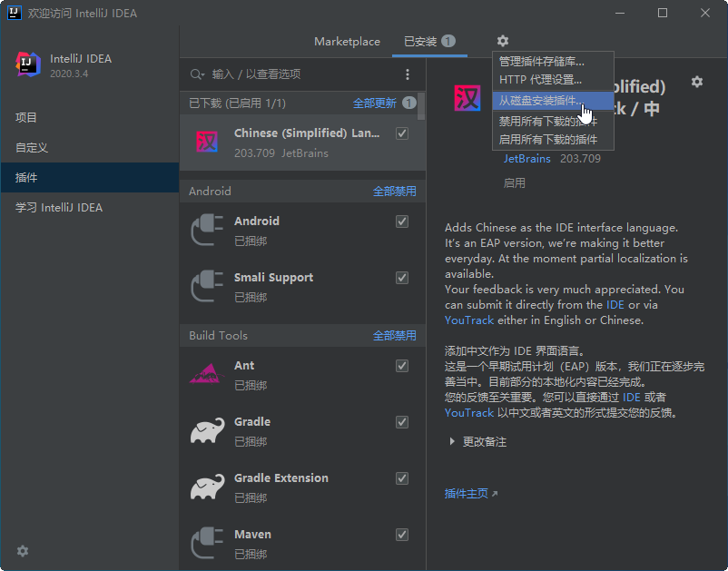This screenshot has height=571, width=728.
Task: Click the 启用 status label in details
Action: click(x=514, y=182)
